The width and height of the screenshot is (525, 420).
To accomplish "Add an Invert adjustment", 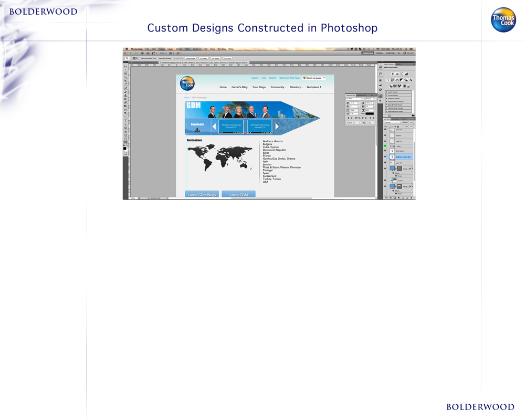I will click(391, 86).
